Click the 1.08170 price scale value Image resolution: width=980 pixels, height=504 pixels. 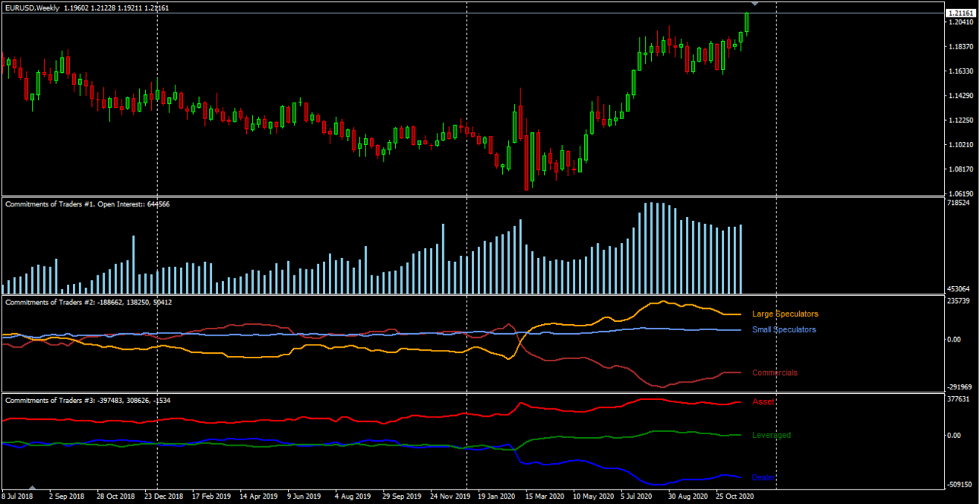(961, 169)
